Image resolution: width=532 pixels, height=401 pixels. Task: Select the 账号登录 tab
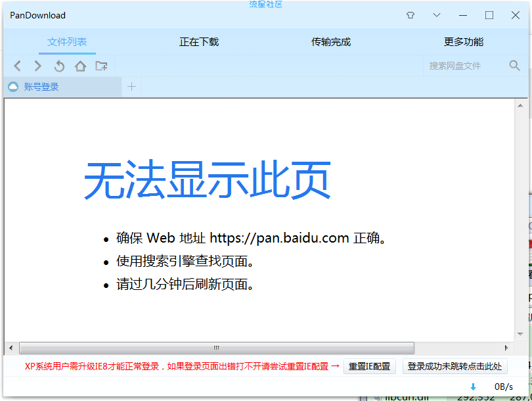point(63,87)
